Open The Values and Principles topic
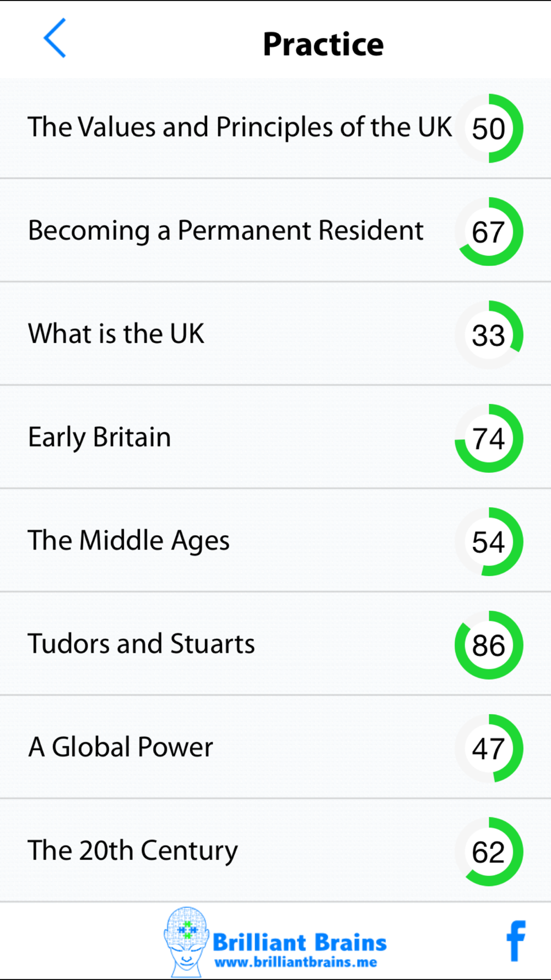This screenshot has height=980, width=551. tap(240, 127)
